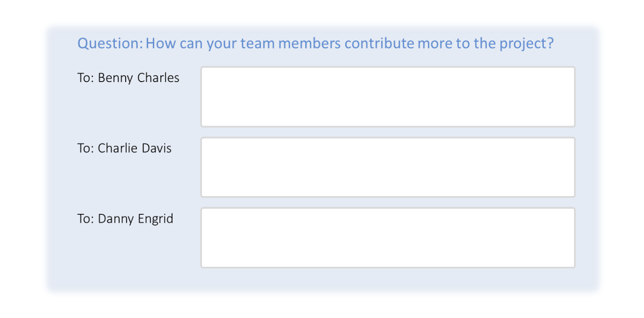The height and width of the screenshot is (318, 644).
Task: Click the 'To: Benny Charles' label
Action: [128, 78]
